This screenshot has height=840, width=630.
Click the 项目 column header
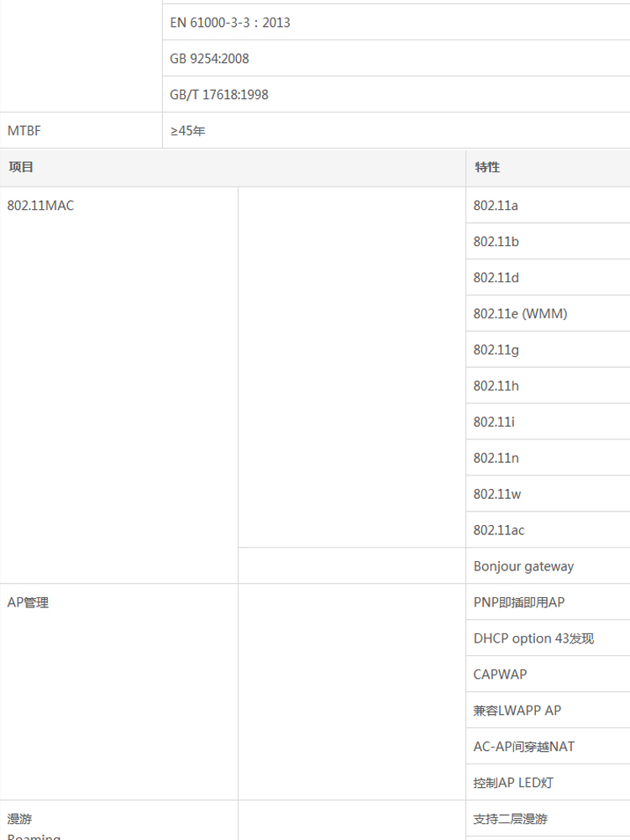tap(233, 168)
